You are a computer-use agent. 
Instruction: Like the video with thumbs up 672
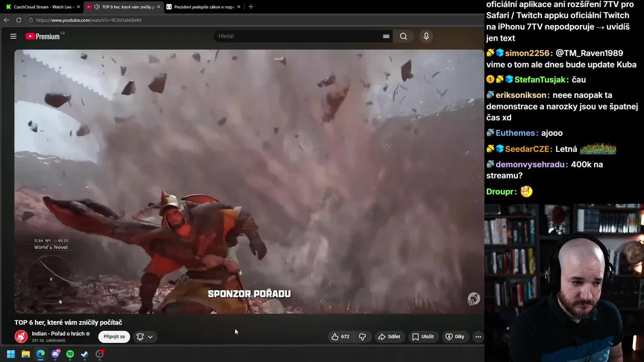[341, 337]
